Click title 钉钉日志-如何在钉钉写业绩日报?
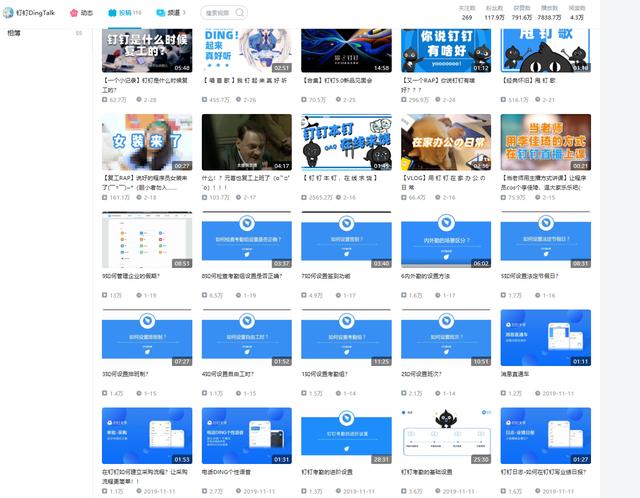 543,472
